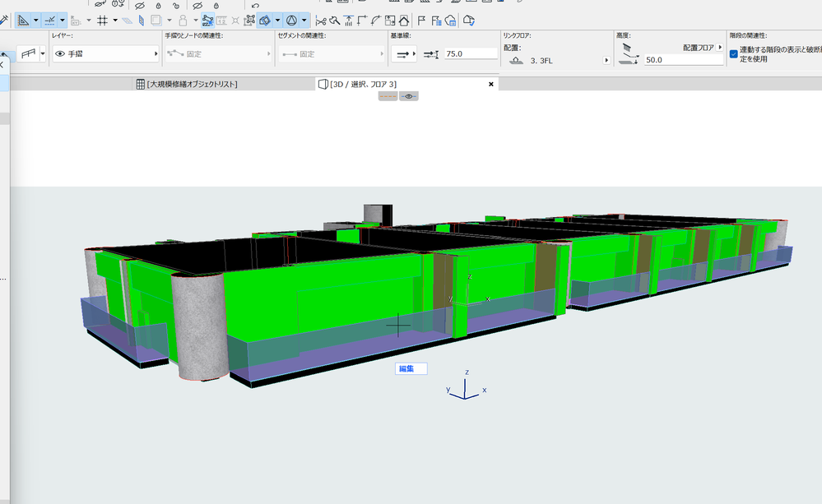Click the scissors split tool icon

coord(321,20)
